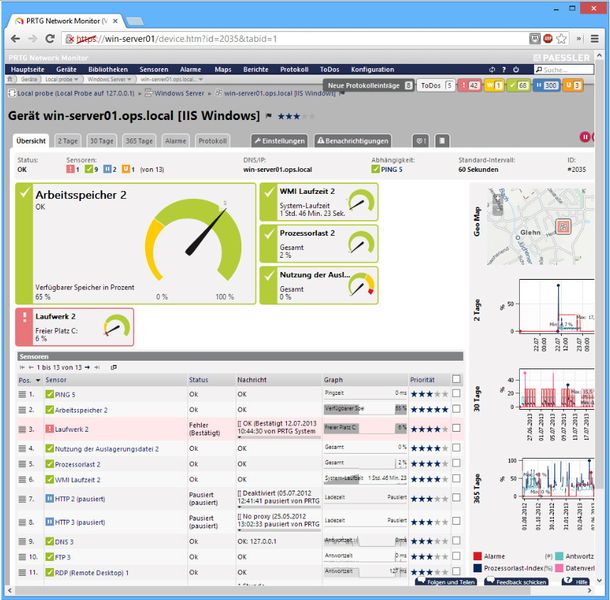Click the red error icon of Laufwerk 2 row
Screen dimensions: 610x600
click(x=49, y=429)
